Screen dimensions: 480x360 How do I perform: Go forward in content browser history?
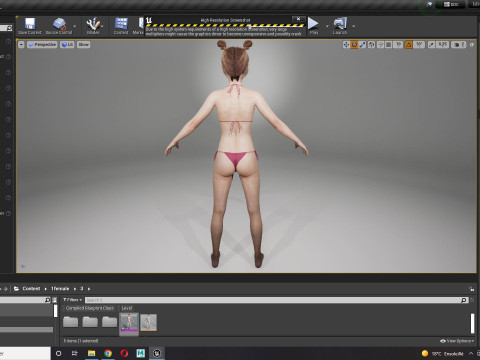(x=6, y=289)
